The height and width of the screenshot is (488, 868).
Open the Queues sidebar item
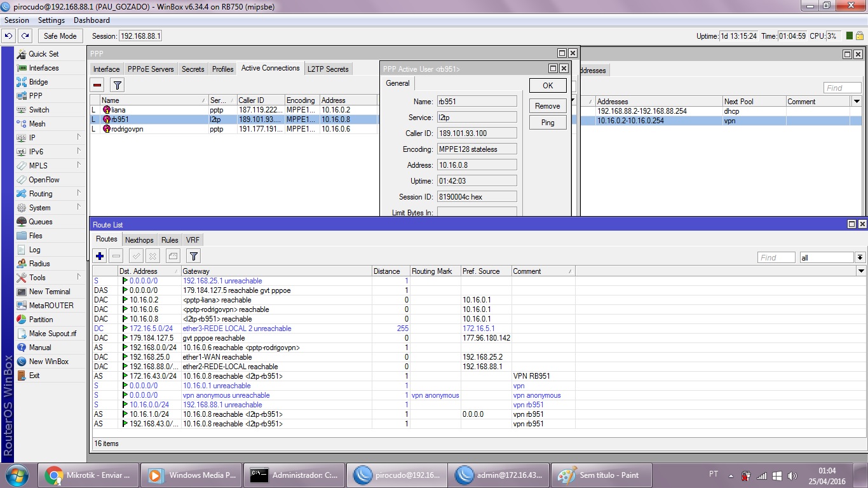pos(40,222)
